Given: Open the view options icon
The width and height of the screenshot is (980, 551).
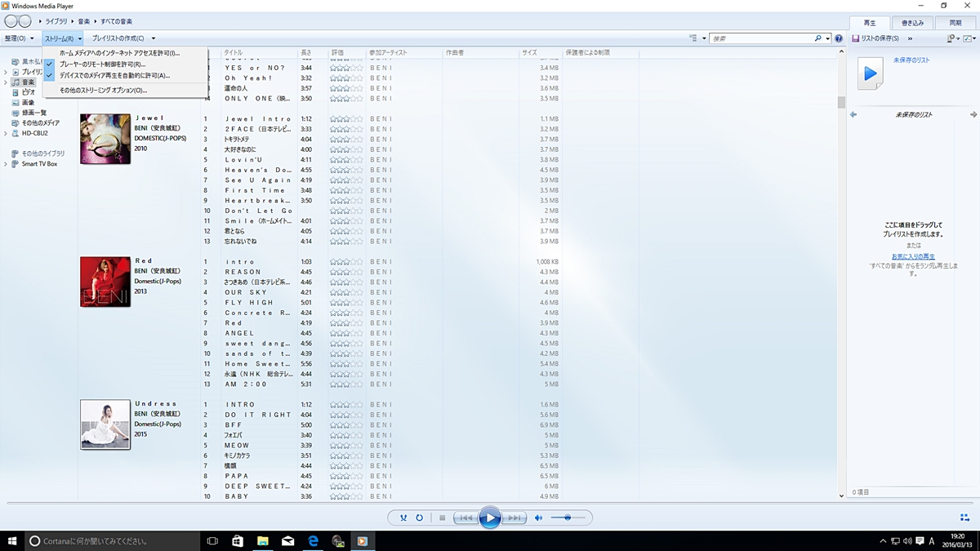Looking at the screenshot, I should (x=693, y=38).
